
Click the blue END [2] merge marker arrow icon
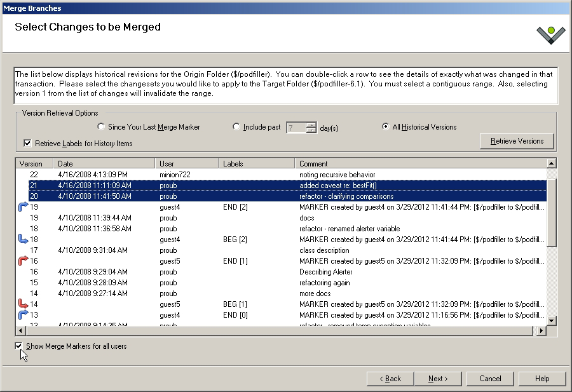click(24, 207)
